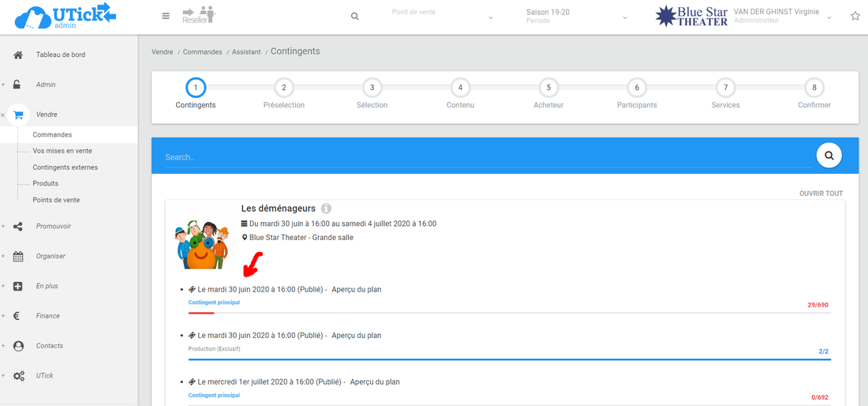Click the Vendre shopping cart icon
Viewport: 868px width, 406px height.
(18, 115)
